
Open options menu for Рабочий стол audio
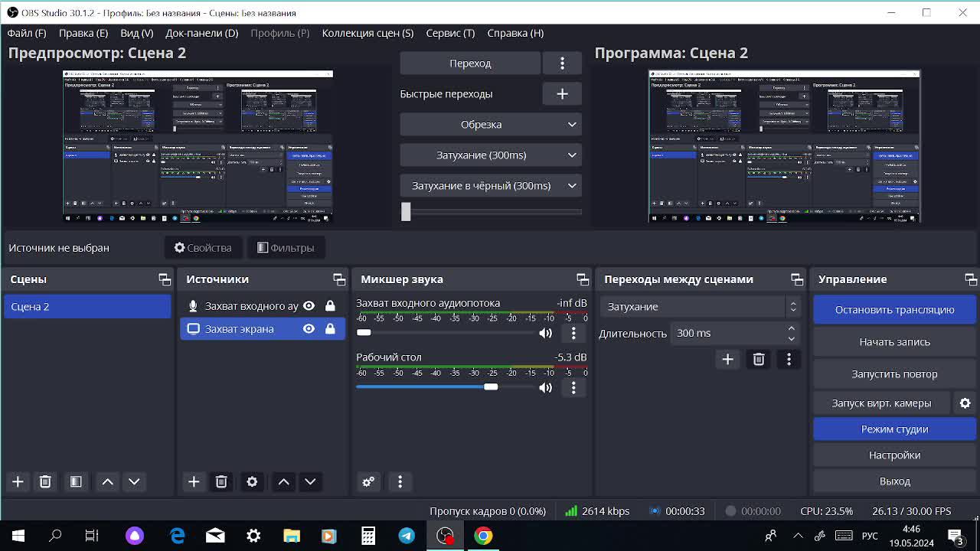[x=573, y=388]
